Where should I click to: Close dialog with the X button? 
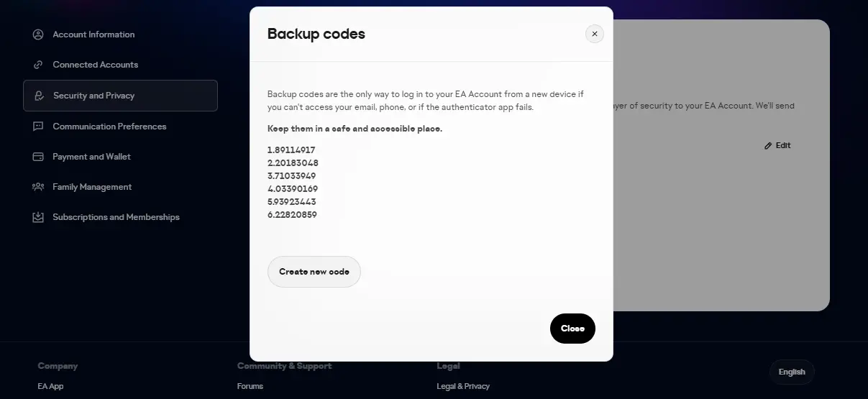(x=595, y=34)
